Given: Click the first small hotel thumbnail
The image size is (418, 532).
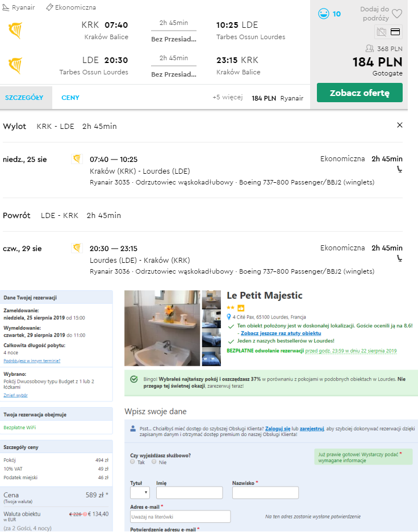Looking at the screenshot, I should pyautogui.click(x=211, y=300).
